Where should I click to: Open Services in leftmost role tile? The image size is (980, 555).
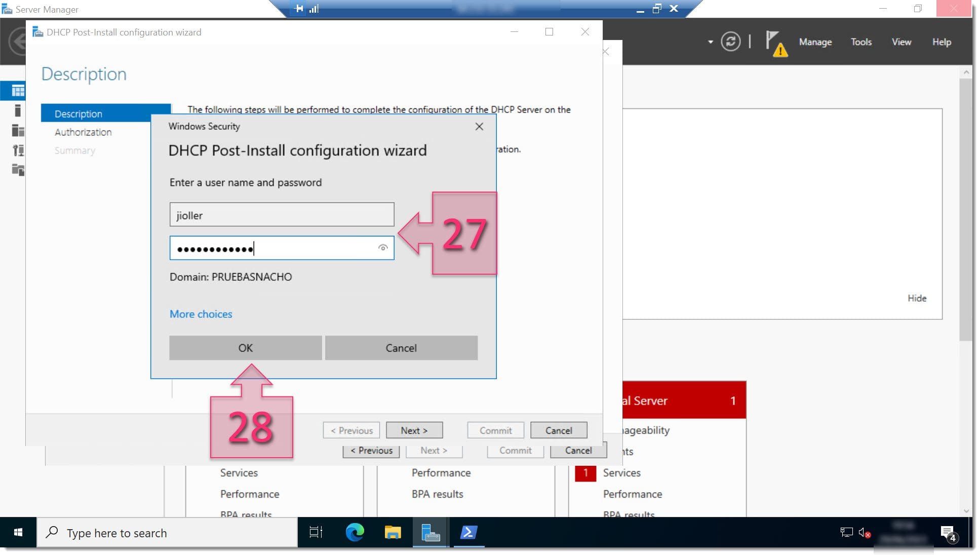(239, 473)
